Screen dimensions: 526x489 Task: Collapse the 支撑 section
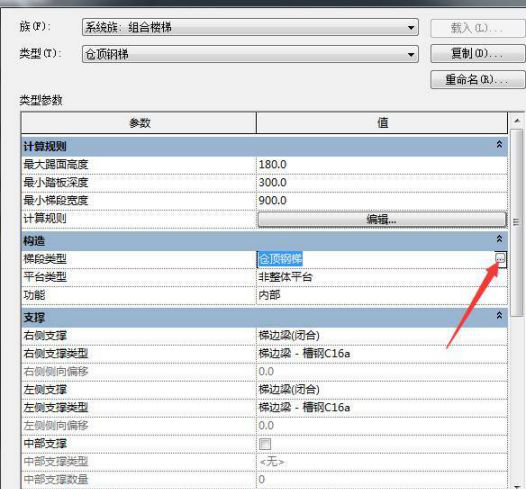click(499, 316)
